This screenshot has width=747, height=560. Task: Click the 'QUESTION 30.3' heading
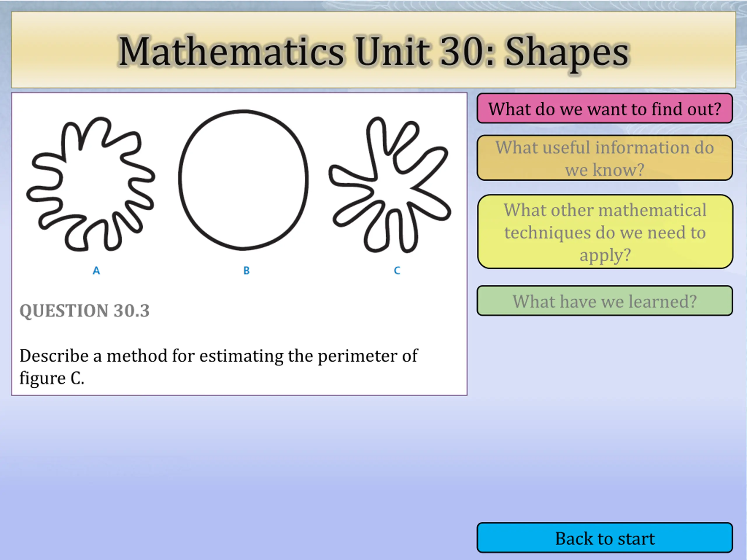[x=84, y=311]
